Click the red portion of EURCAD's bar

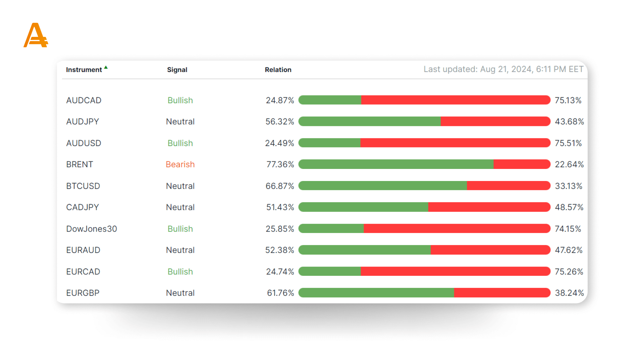455,271
